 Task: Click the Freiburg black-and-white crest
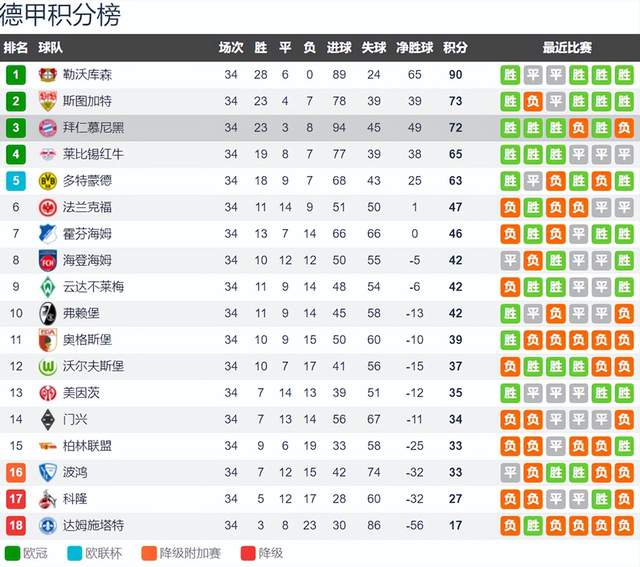[x=47, y=314]
